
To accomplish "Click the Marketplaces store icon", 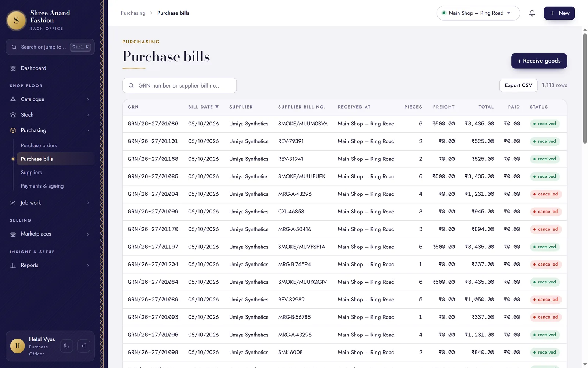I will [13, 234].
